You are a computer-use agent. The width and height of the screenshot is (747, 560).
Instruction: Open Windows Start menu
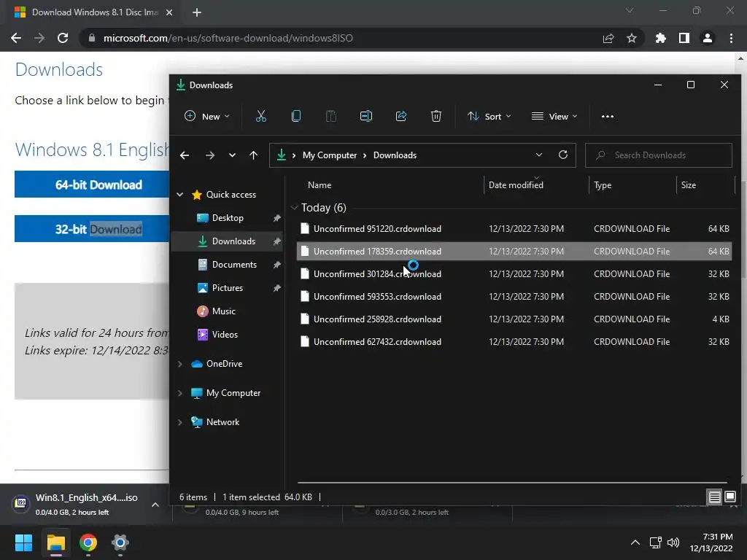coord(23,542)
